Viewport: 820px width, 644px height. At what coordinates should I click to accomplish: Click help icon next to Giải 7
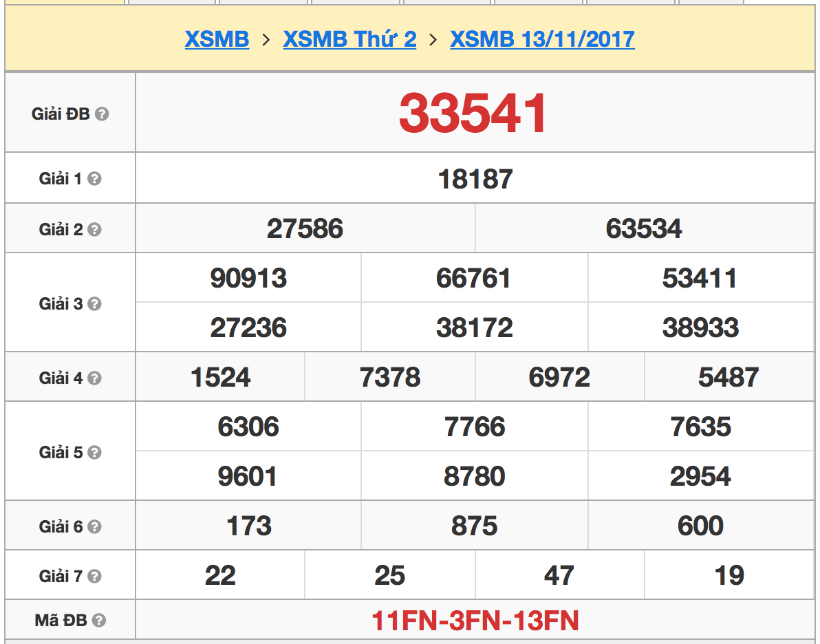click(95, 577)
